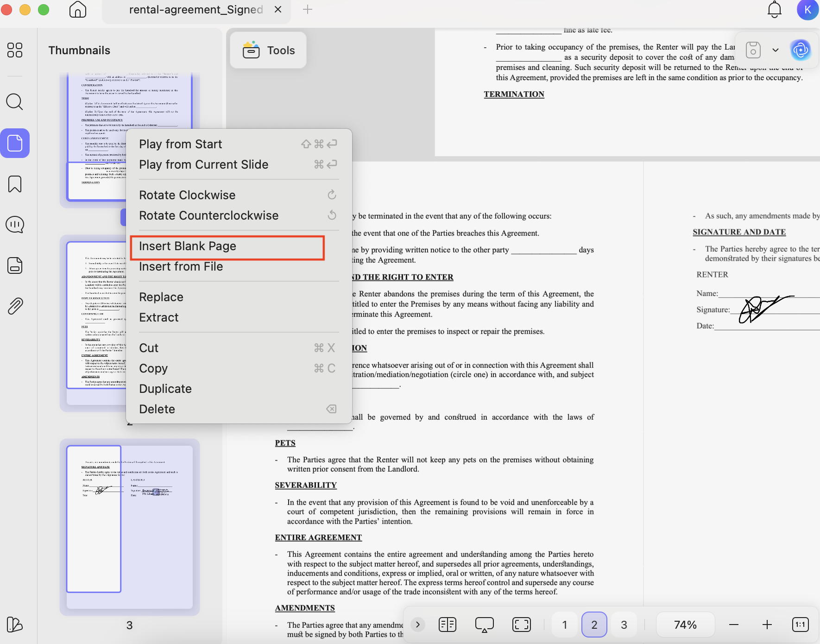Start slideshow presentation mode icon
Image resolution: width=820 pixels, height=644 pixels.
click(x=485, y=625)
